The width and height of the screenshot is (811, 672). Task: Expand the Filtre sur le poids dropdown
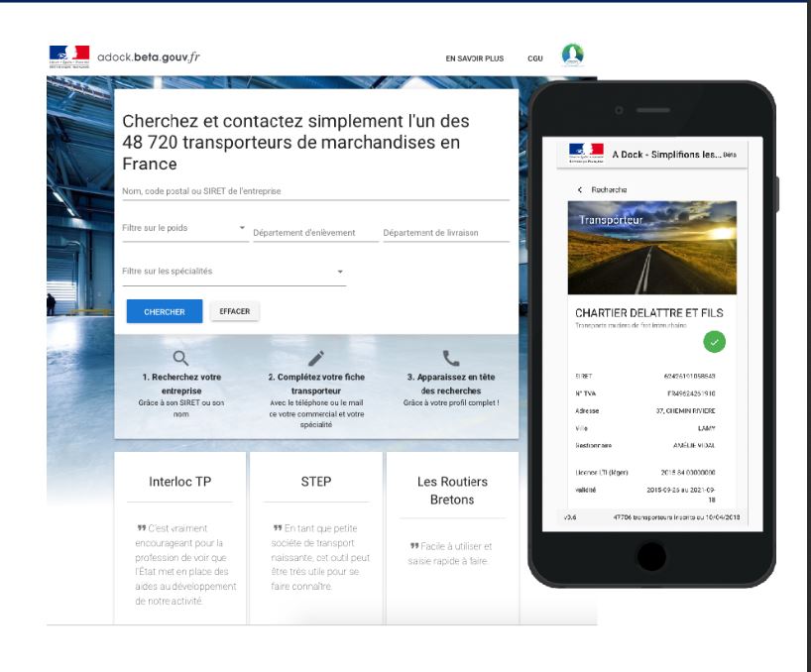click(184, 229)
